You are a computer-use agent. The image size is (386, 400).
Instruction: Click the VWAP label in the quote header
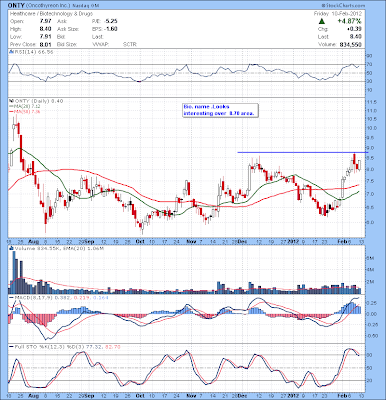(x=99, y=44)
